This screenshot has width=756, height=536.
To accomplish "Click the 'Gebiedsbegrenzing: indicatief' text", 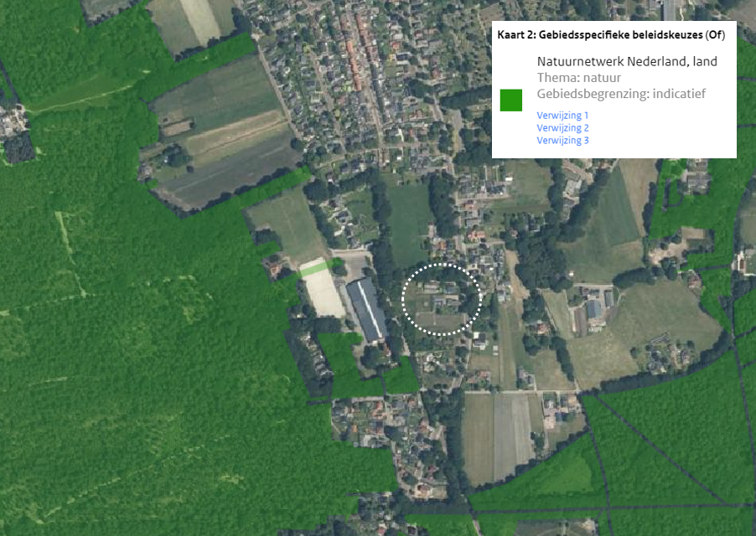I will (621, 94).
